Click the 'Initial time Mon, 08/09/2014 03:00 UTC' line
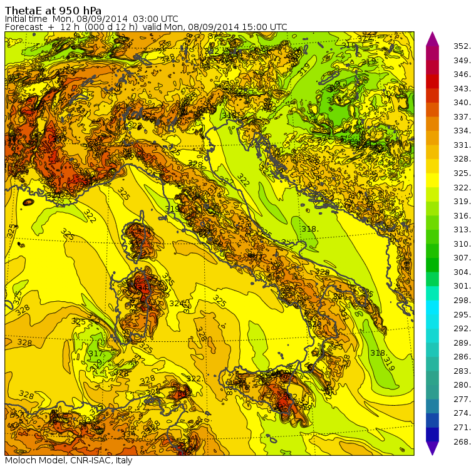This screenshot has height=469, width=476. pyautogui.click(x=91, y=19)
